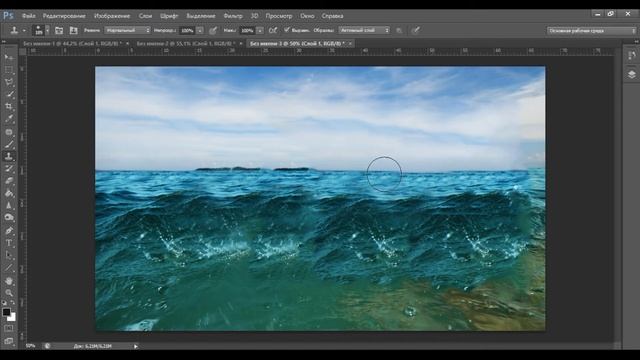Toggle ignore adjustment layers when cloning
The width and height of the screenshot is (640, 360).
pos(399,30)
